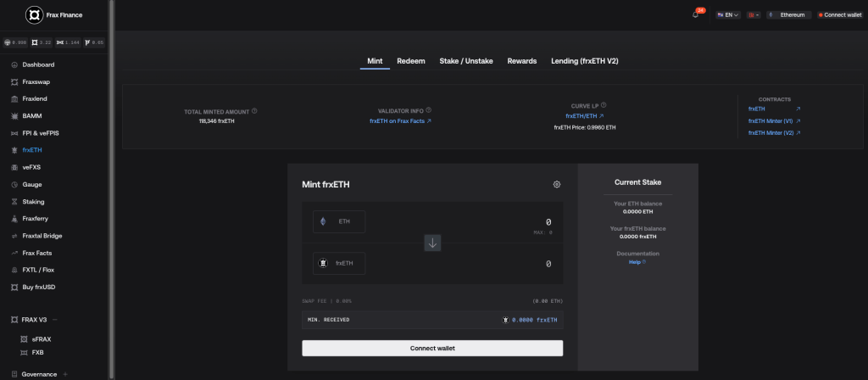Screen dimensions: 868x380
Task: Click the wide Connect wallet button
Action: (x=432, y=349)
